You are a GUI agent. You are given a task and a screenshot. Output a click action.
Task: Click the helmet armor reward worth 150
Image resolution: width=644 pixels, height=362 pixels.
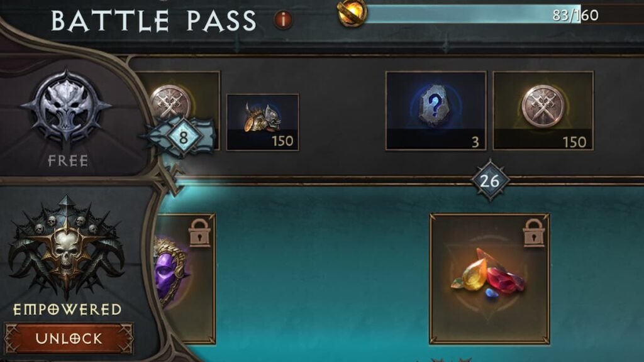coord(263,123)
